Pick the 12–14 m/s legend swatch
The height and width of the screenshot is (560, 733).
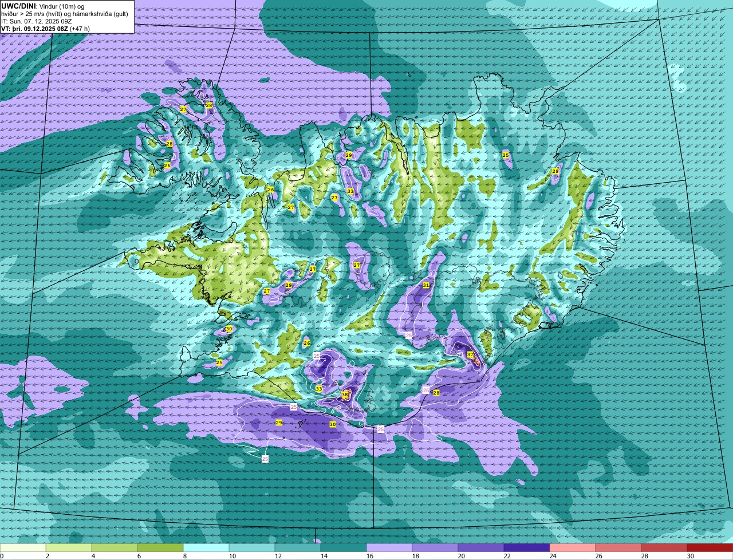click(x=298, y=547)
